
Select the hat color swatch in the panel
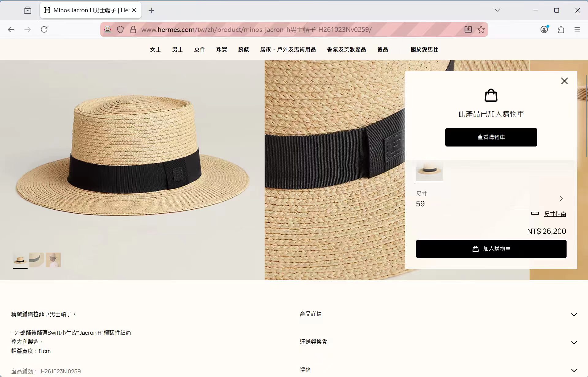coord(429,171)
